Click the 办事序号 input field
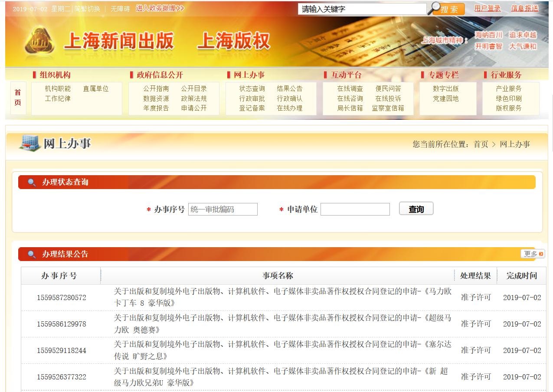553x392 pixels. tap(223, 209)
